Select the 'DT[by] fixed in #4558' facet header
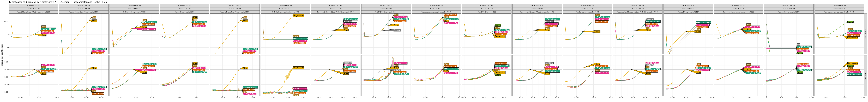 [487, 12]
